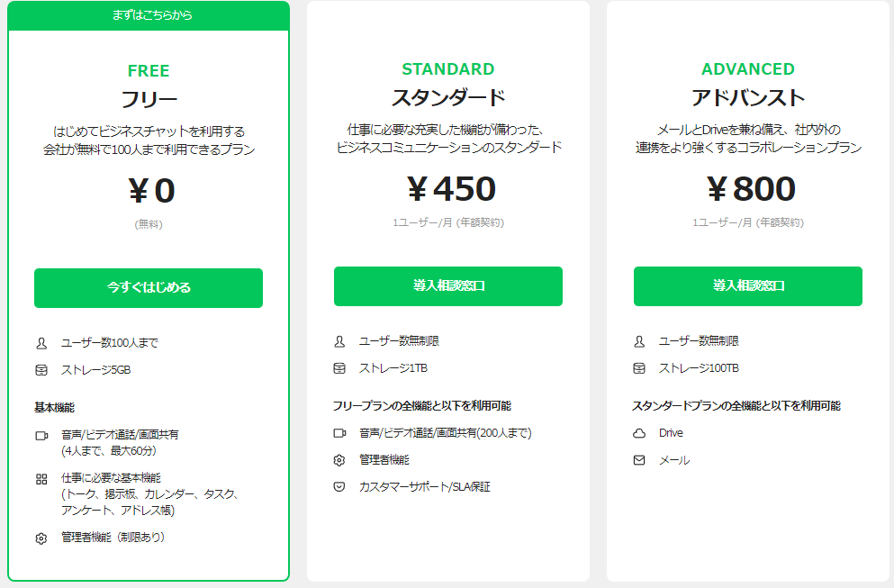The height and width of the screenshot is (588, 894).
Task: Click the ¥450 price text
Action: pyautogui.click(x=448, y=189)
